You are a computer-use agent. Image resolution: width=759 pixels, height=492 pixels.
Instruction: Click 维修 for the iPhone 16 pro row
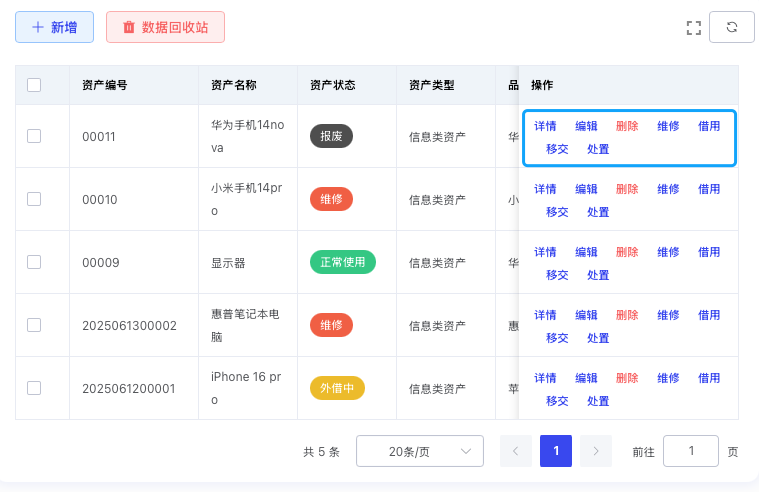[668, 378]
